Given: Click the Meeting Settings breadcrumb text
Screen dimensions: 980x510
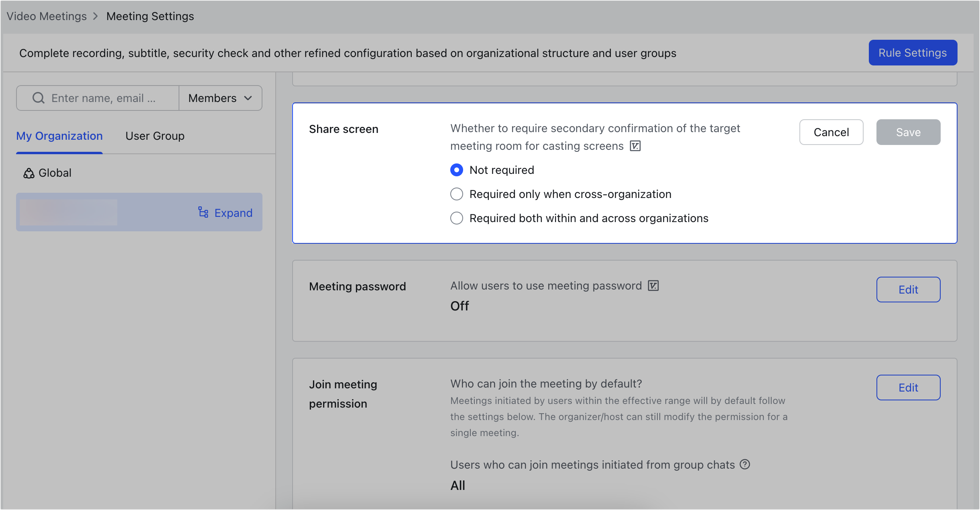Looking at the screenshot, I should pyautogui.click(x=150, y=16).
